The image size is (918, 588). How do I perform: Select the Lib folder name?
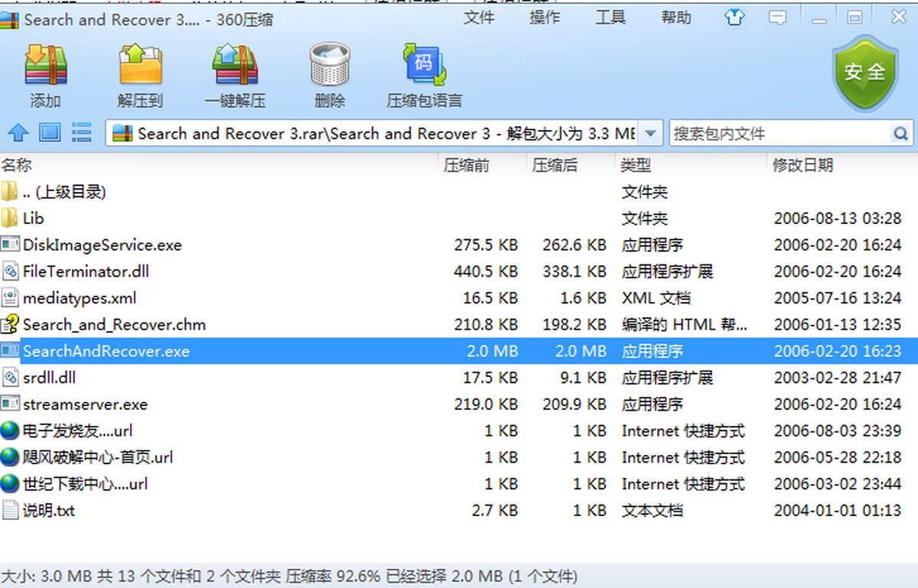pos(34,219)
